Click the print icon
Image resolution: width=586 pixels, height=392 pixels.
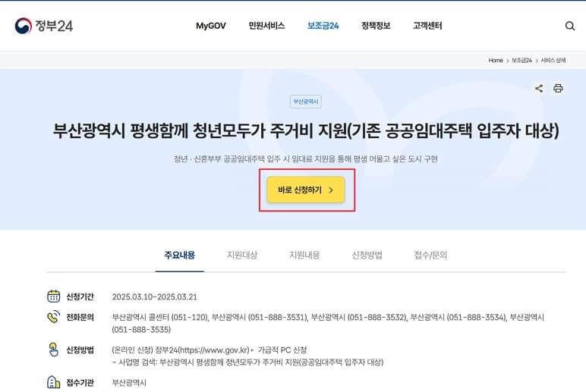(558, 89)
